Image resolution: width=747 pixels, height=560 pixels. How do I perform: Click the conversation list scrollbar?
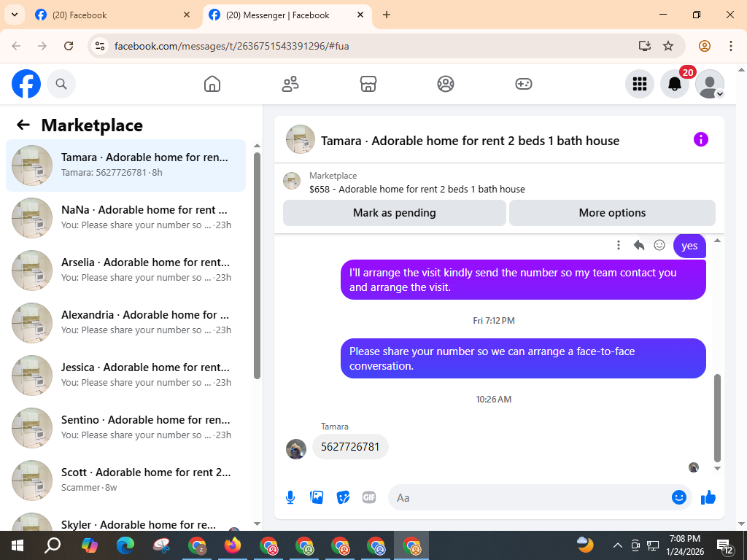pyautogui.click(x=257, y=265)
